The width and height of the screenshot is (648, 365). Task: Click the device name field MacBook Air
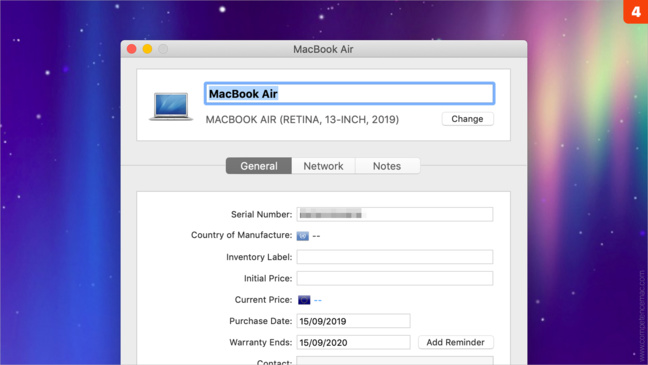pos(349,93)
